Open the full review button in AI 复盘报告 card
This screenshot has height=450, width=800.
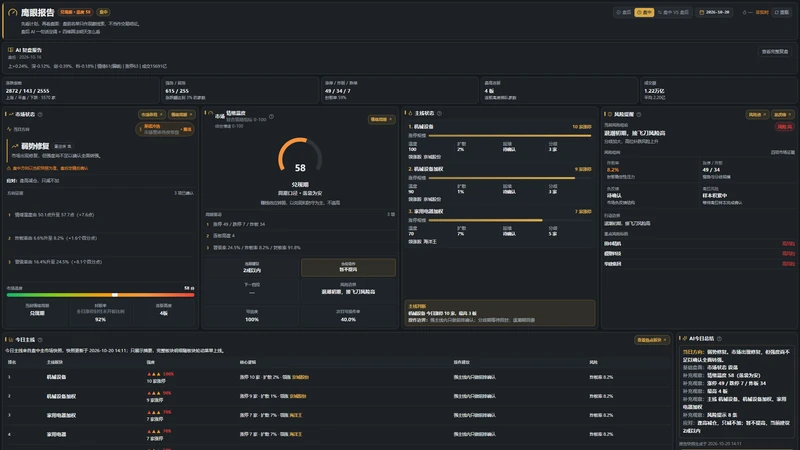tap(775, 52)
